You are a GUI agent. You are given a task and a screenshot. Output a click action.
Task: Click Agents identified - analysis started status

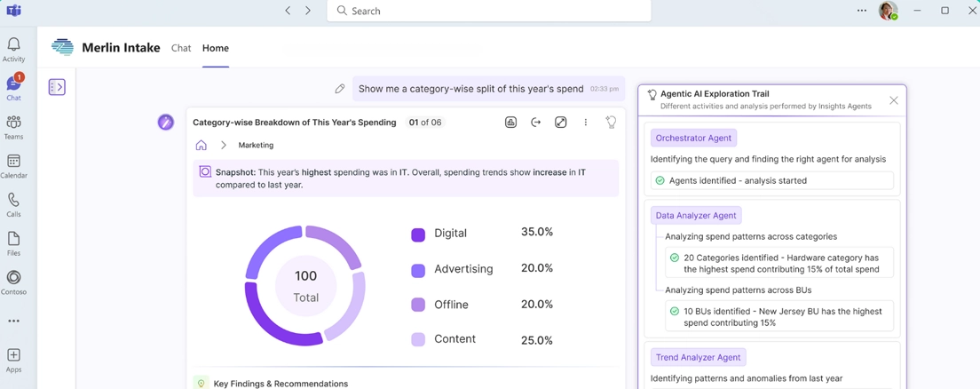tap(772, 181)
